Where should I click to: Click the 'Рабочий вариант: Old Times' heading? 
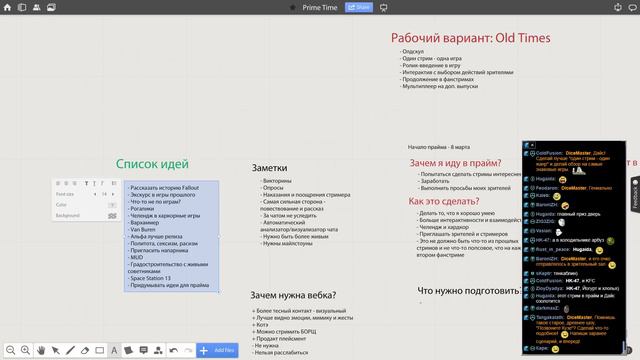[x=471, y=38]
